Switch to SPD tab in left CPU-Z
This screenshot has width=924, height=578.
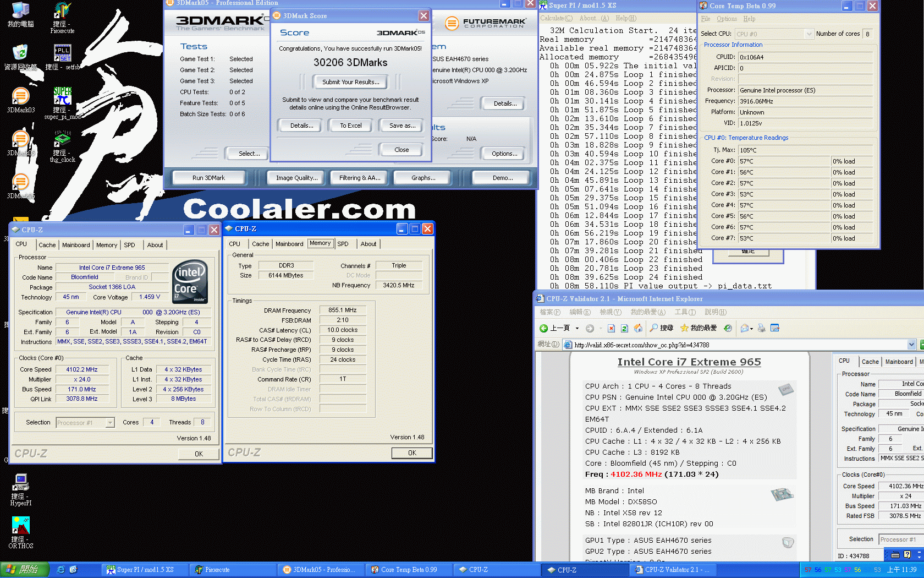click(x=129, y=245)
